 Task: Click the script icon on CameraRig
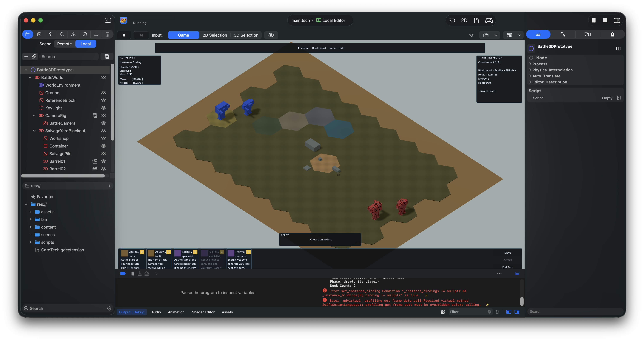pyautogui.click(x=95, y=116)
